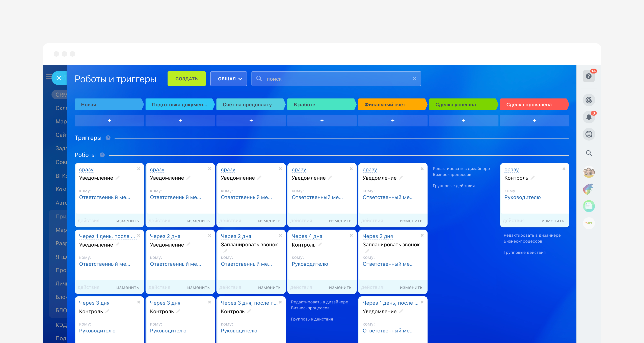Screen dimensions: 644x343
Task: Select the Сделка успешна stage
Action: [464, 105]
